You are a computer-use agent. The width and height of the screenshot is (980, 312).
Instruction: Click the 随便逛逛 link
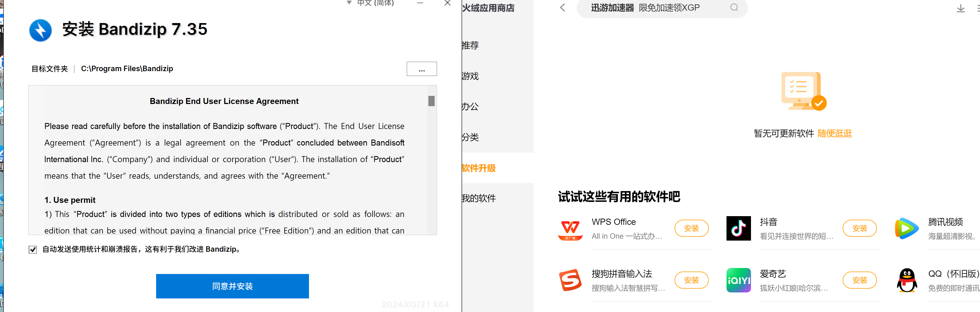pyautogui.click(x=834, y=134)
